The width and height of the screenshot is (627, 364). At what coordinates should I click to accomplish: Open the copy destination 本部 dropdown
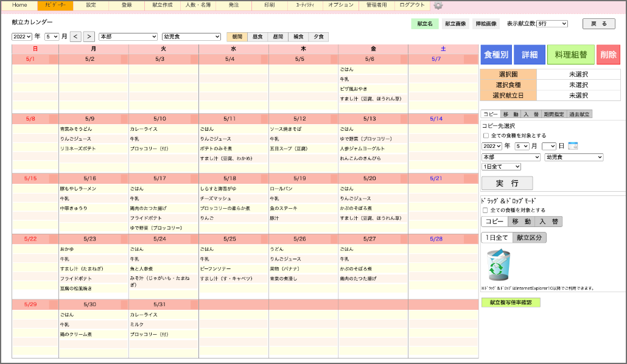(511, 157)
